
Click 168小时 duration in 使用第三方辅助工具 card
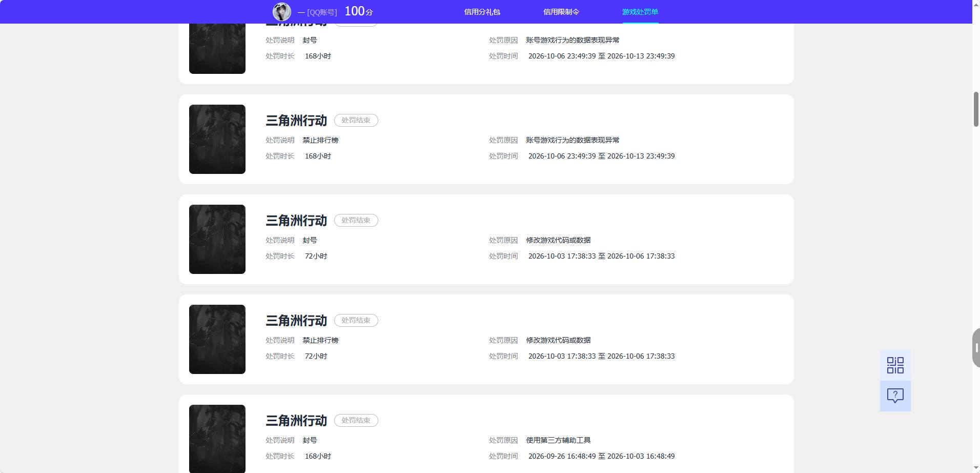(318, 456)
